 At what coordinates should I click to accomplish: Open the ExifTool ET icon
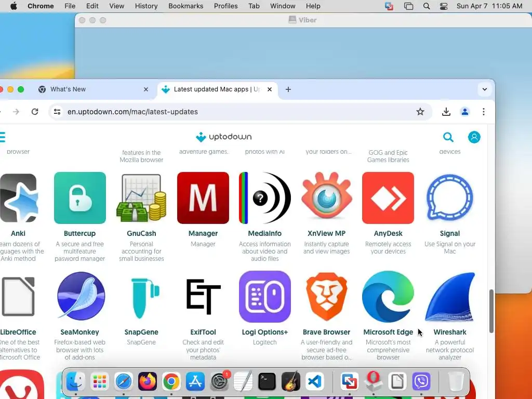click(x=203, y=297)
